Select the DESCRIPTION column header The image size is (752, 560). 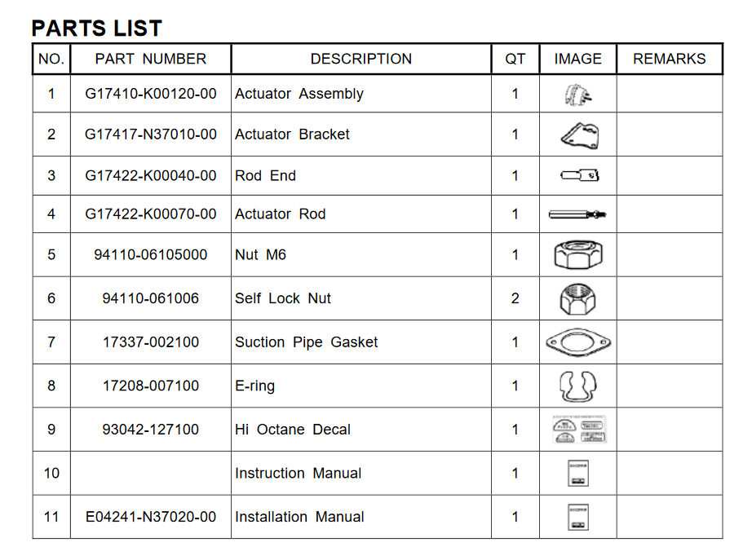tap(361, 59)
